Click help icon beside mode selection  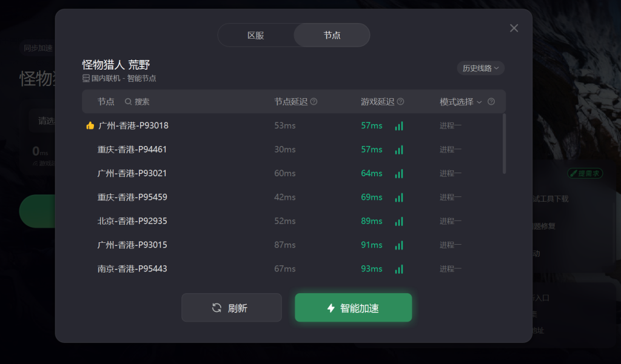[x=491, y=102]
